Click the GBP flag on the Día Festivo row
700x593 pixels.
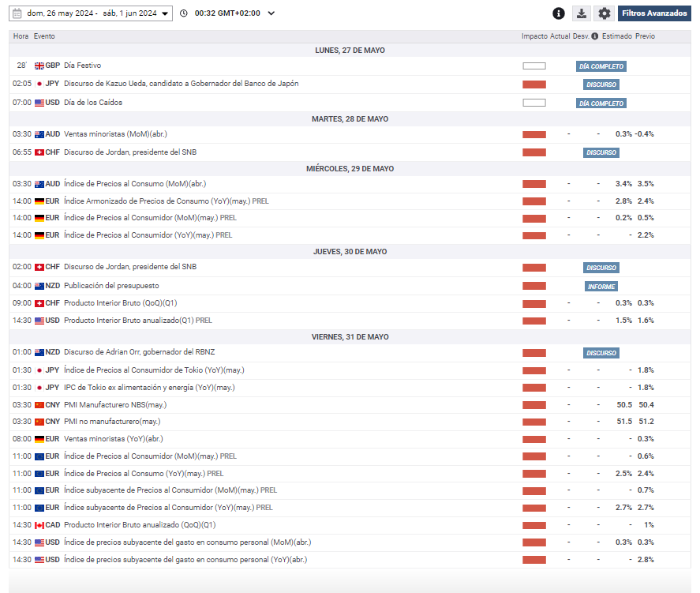39,66
